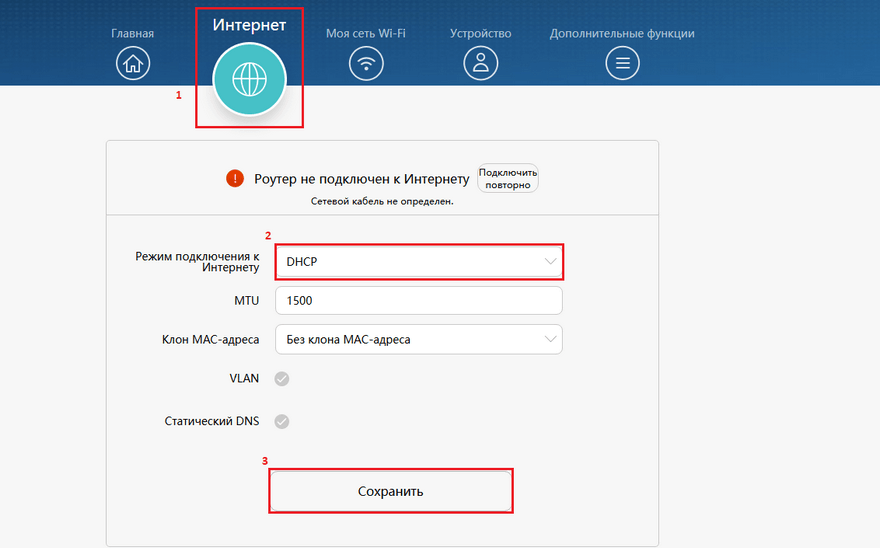The width and height of the screenshot is (880, 548).
Task: Enable the Статический DNS checkbox
Action: click(282, 422)
